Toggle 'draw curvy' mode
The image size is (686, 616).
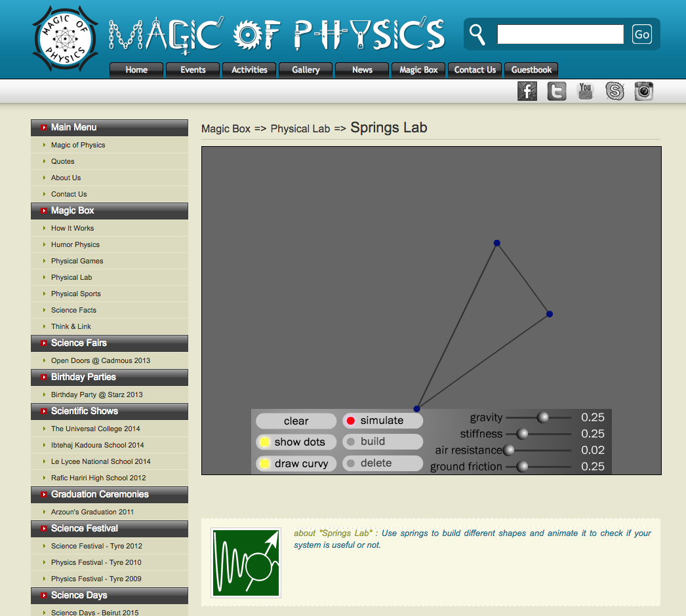(x=296, y=463)
